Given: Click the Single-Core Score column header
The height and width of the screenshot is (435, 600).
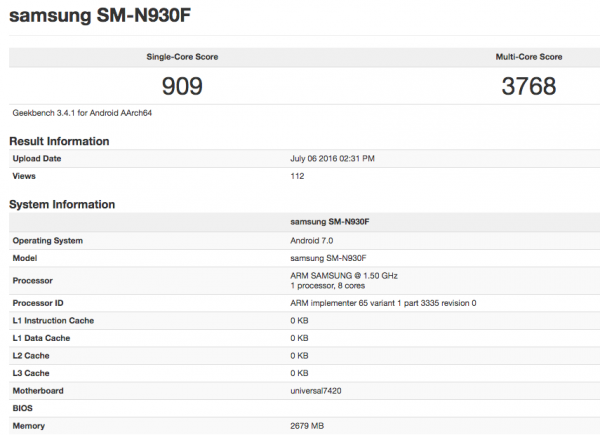Looking at the screenshot, I should coord(175,59).
